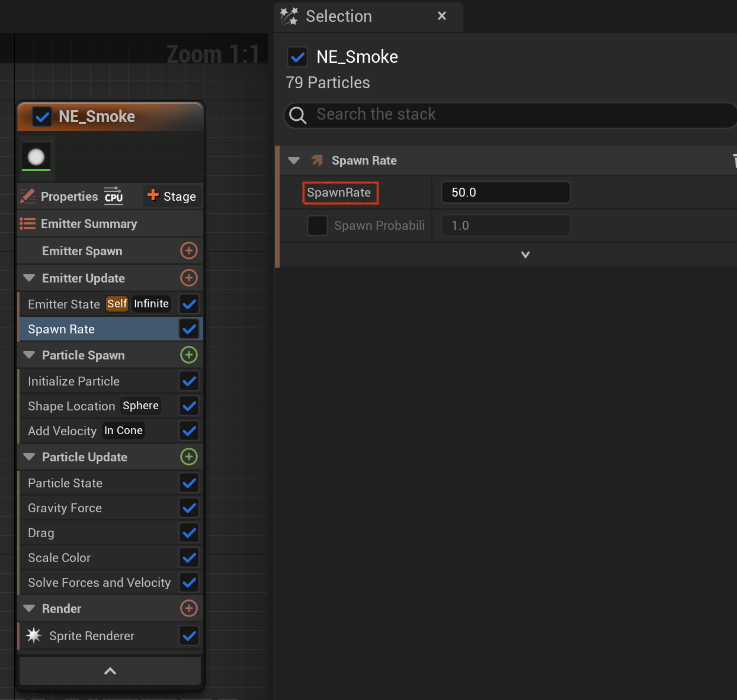Collapse the emitter node with bottom chevron
The width and height of the screenshot is (737, 700).
coord(110,671)
